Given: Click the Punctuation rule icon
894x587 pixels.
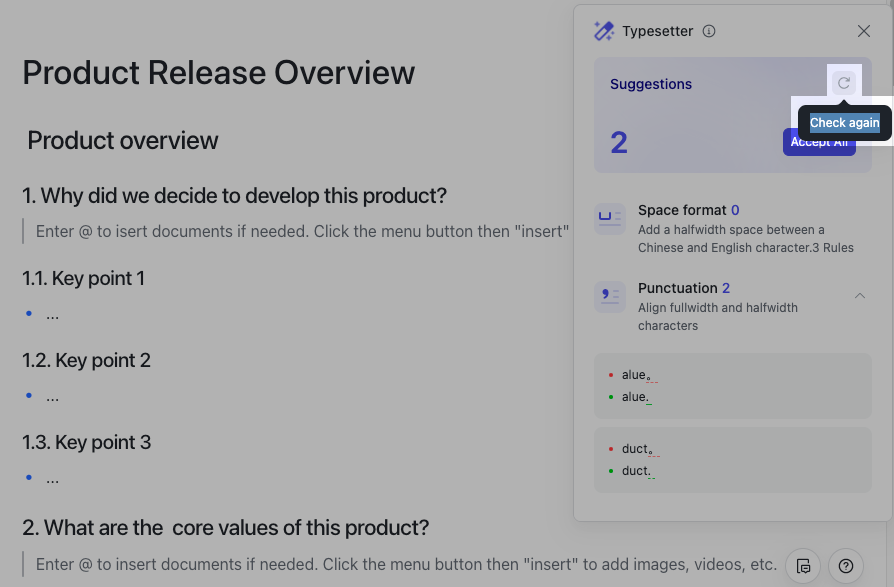Looking at the screenshot, I should coord(609,297).
